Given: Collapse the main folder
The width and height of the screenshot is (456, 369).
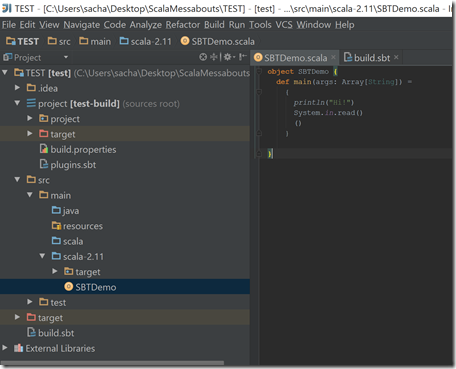Looking at the screenshot, I should [30, 195].
